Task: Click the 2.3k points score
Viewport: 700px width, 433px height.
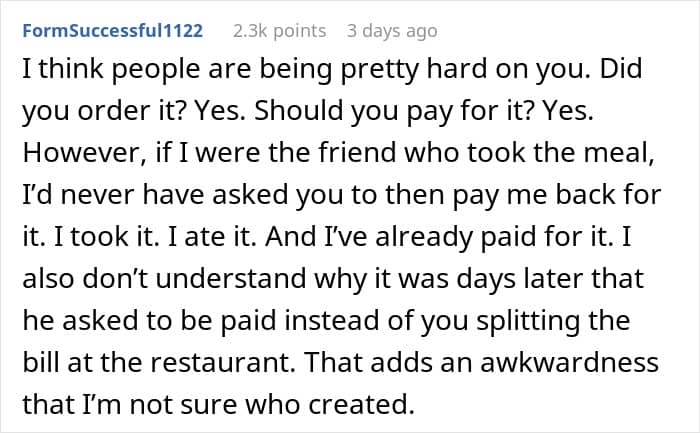Action: (x=279, y=31)
